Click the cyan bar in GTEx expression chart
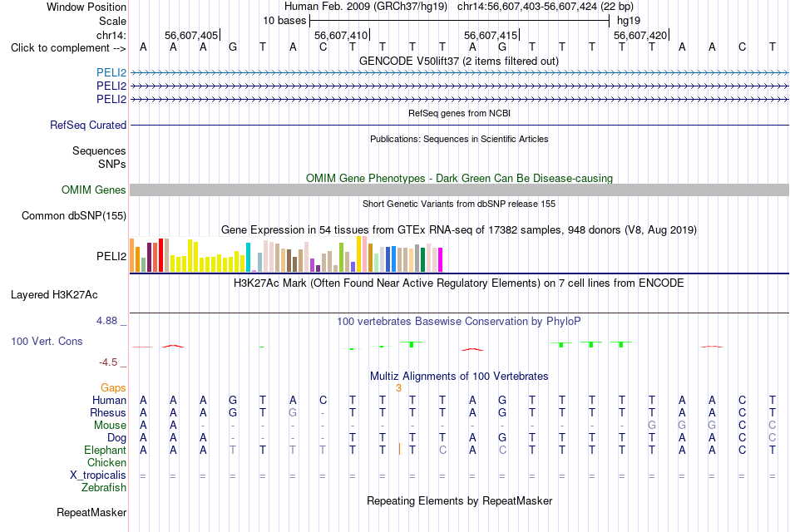790x532 pixels. (x=248, y=258)
